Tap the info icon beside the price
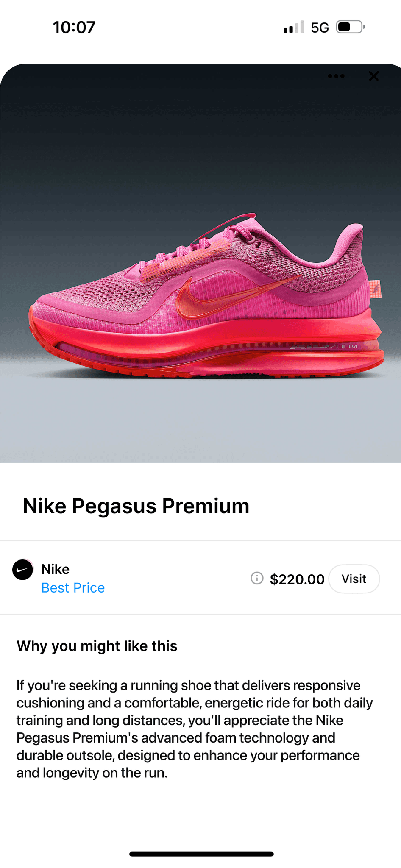 pyautogui.click(x=257, y=578)
